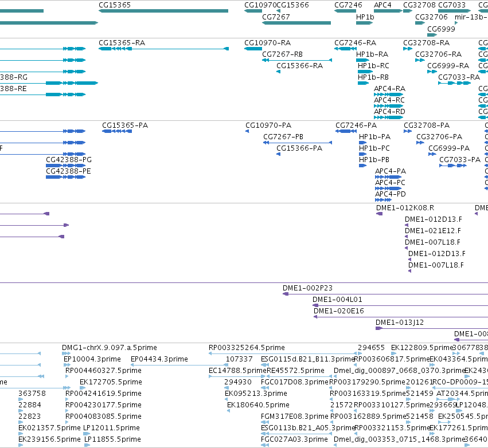488x448 pixels.
Task: Select the HP1b-PC protein label
Action: pos(374,148)
